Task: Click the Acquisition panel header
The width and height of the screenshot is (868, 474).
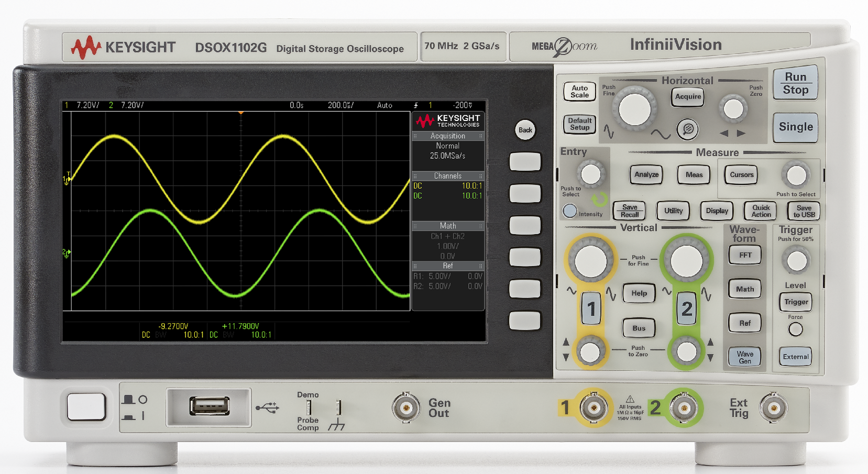Action: [448, 136]
